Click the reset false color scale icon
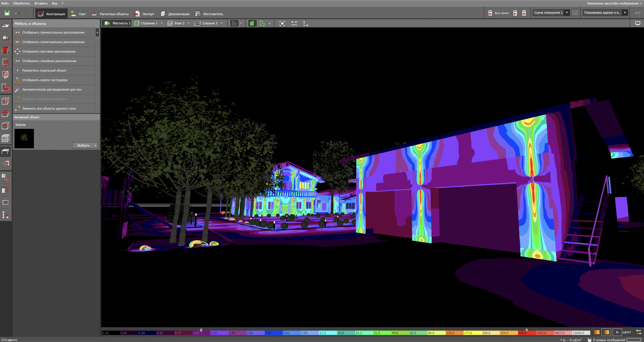 point(638,332)
